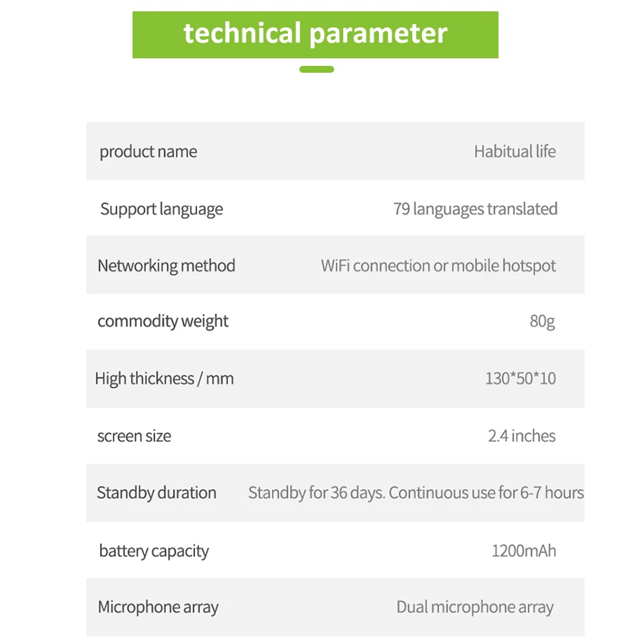The image size is (644, 644).
Task: Select the 'screen size' label
Action: coord(134,436)
